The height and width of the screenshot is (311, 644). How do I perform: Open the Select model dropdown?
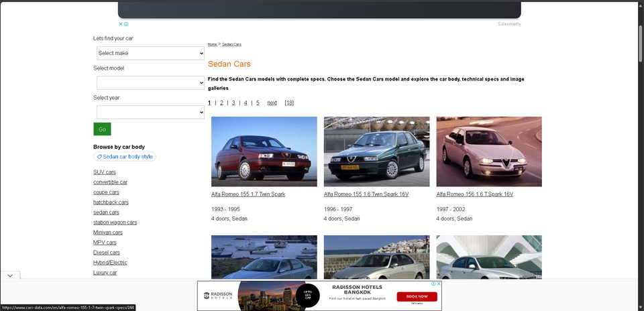pos(150,83)
